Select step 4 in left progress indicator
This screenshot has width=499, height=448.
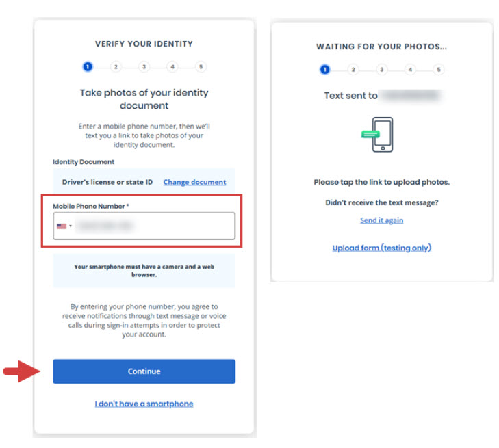coord(172,66)
